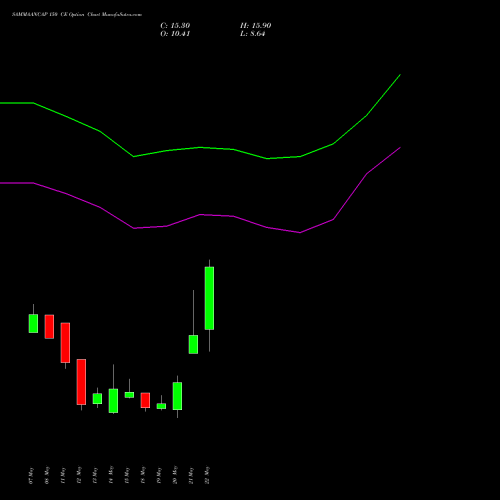Select the red candle for 11 May

65,343
